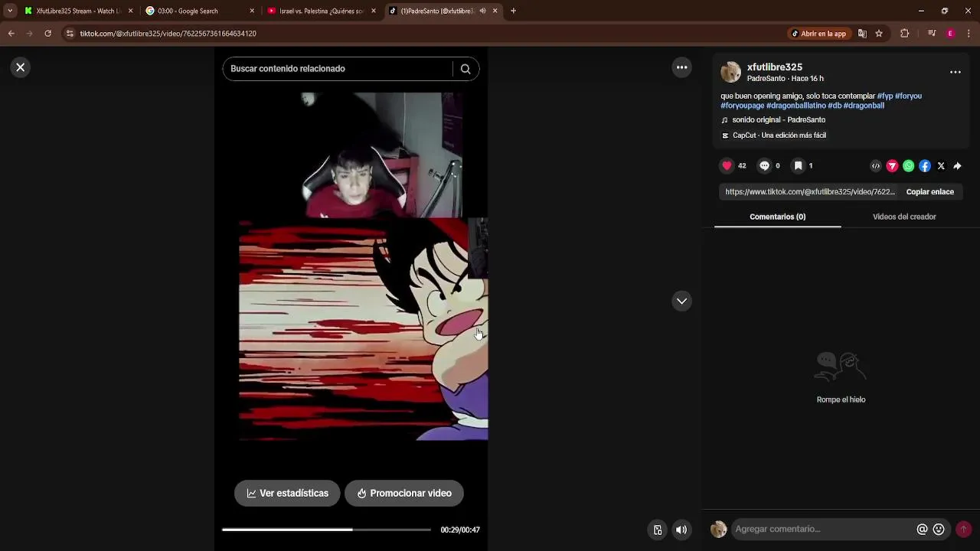Go to the next video

(x=681, y=301)
